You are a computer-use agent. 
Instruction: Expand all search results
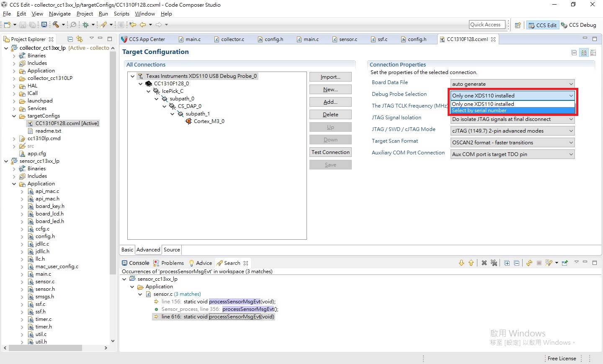point(507,263)
